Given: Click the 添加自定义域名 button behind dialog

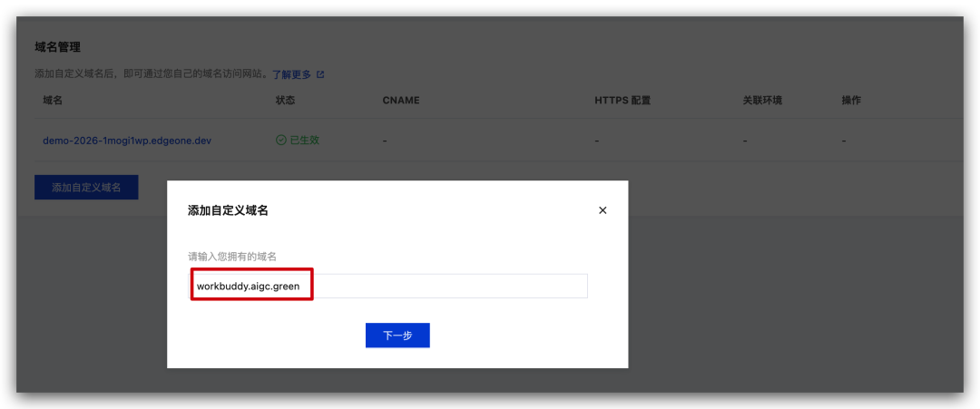Looking at the screenshot, I should coord(86,188).
